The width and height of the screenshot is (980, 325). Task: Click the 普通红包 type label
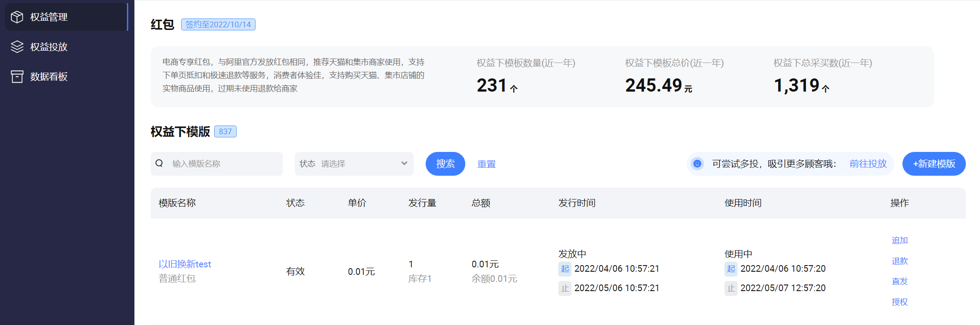point(177,279)
